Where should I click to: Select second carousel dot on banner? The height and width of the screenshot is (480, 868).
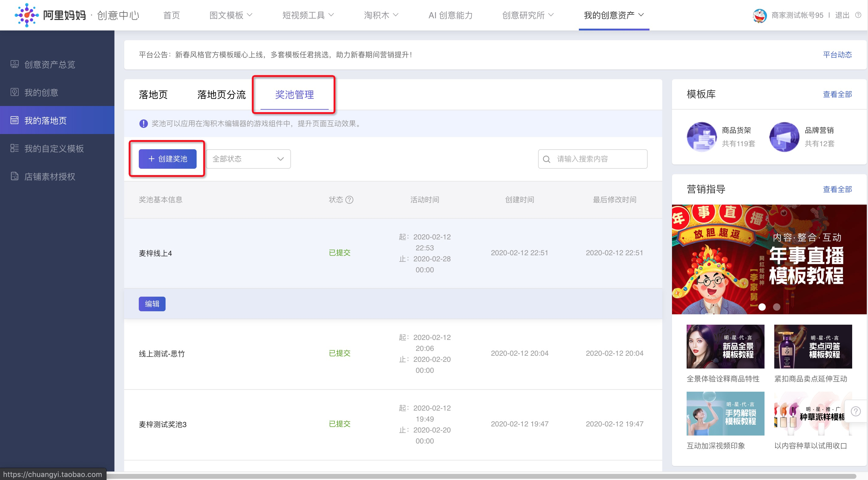point(777,307)
